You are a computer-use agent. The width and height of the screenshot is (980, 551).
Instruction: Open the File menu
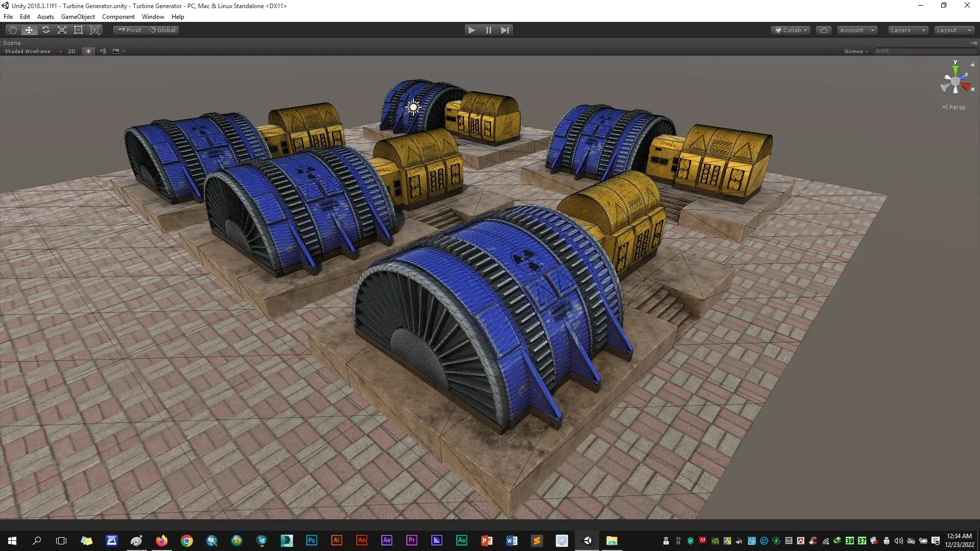[x=8, y=17]
